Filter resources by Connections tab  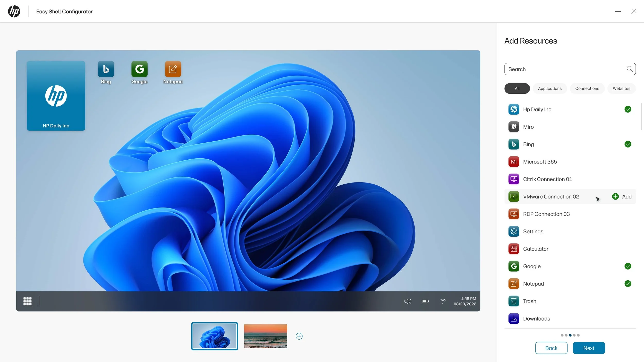tap(587, 88)
